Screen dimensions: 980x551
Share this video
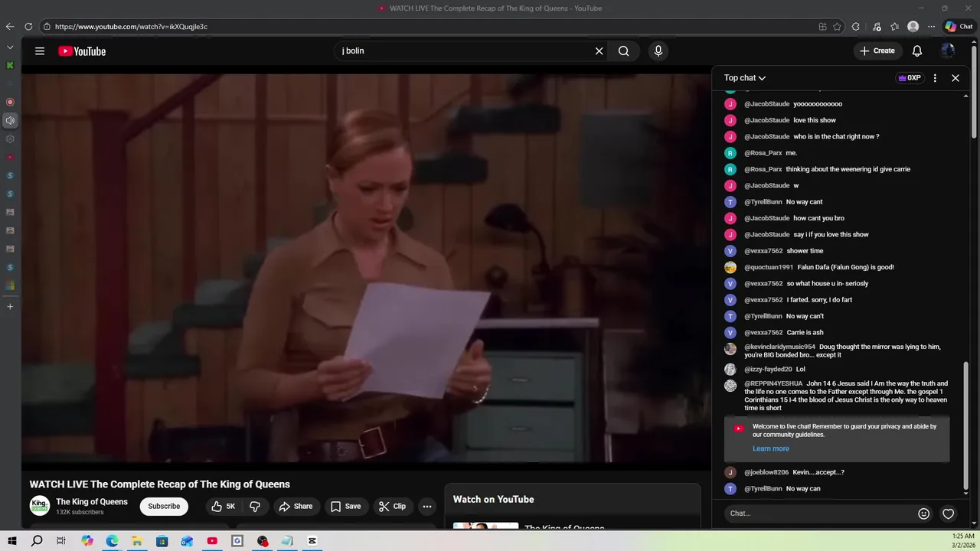pyautogui.click(x=296, y=506)
